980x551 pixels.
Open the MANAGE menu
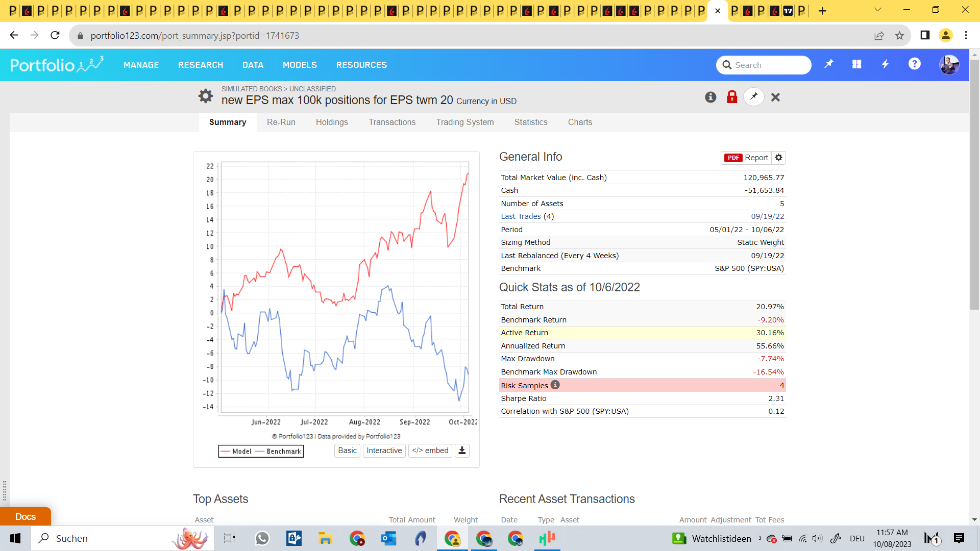141,65
